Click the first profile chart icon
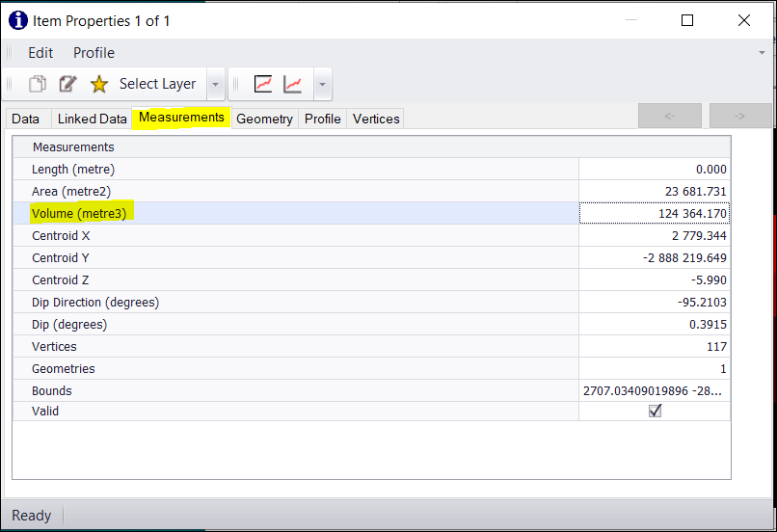This screenshot has width=777, height=532. pyautogui.click(x=263, y=85)
